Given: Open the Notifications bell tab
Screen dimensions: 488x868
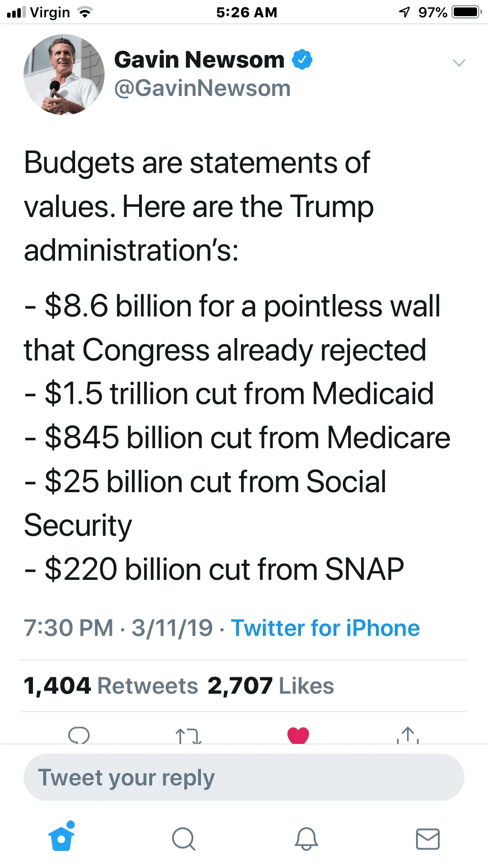Looking at the screenshot, I should 306,839.
